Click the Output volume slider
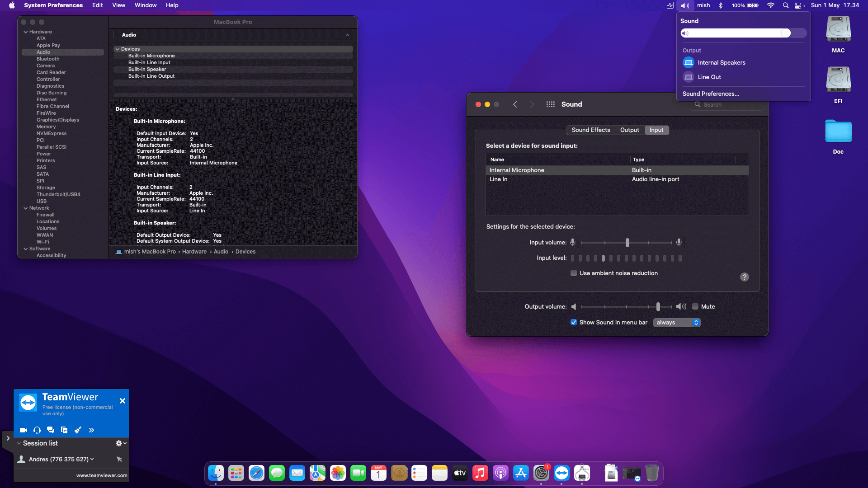Screen dimensions: 868x488 click(626, 307)
